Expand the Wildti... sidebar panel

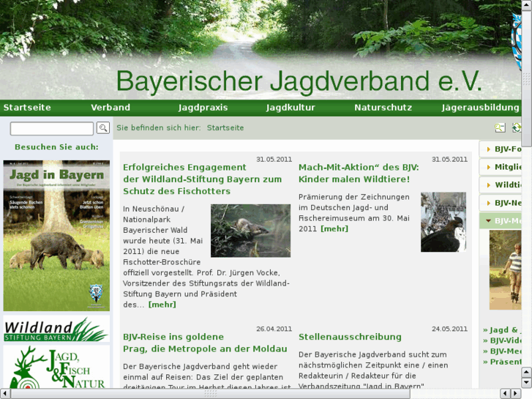tap(501, 185)
